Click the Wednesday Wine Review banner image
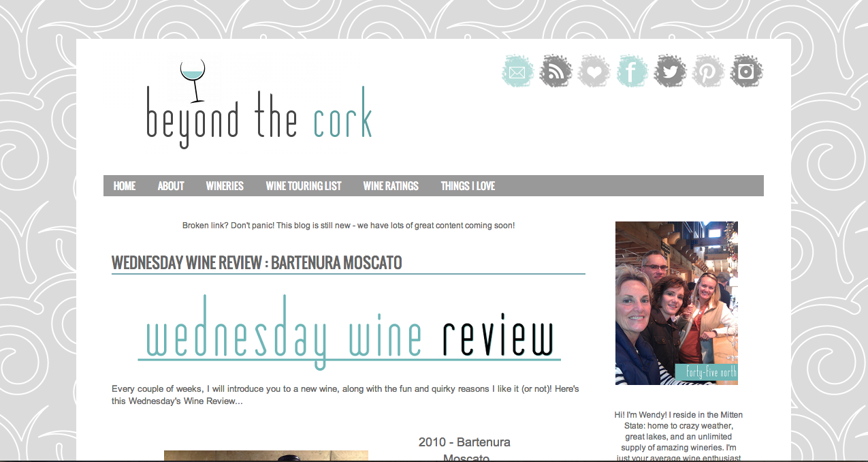 (x=349, y=332)
